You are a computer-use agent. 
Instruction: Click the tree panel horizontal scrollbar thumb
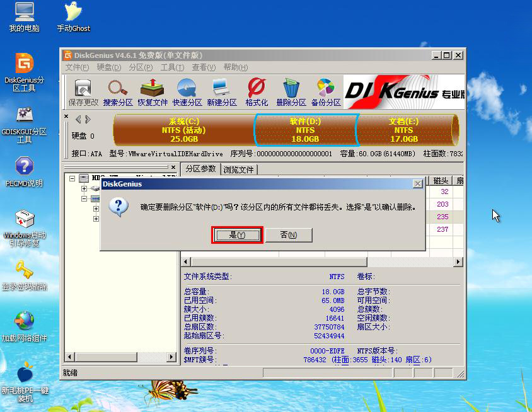click(106, 357)
